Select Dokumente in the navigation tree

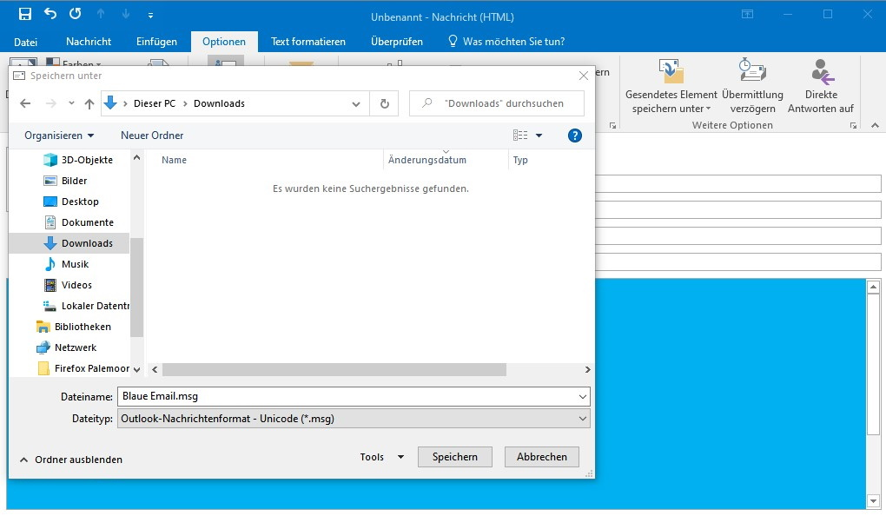79,223
